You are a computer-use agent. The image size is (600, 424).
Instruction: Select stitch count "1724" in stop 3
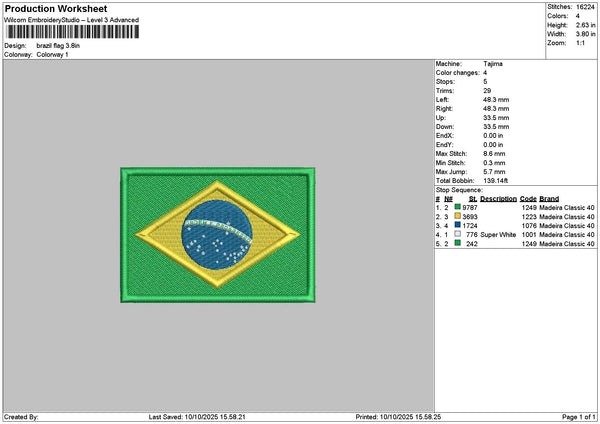click(x=470, y=226)
